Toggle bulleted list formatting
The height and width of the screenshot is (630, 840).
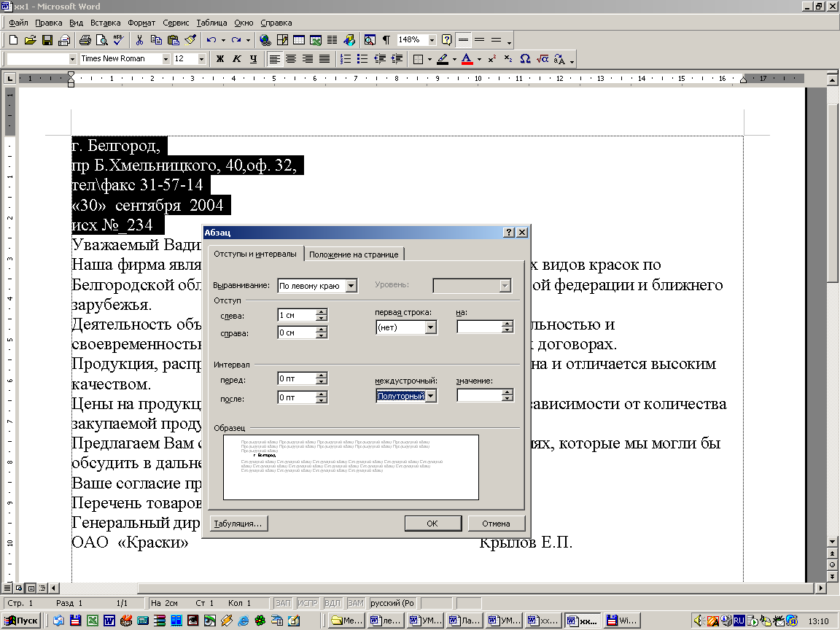tap(362, 59)
